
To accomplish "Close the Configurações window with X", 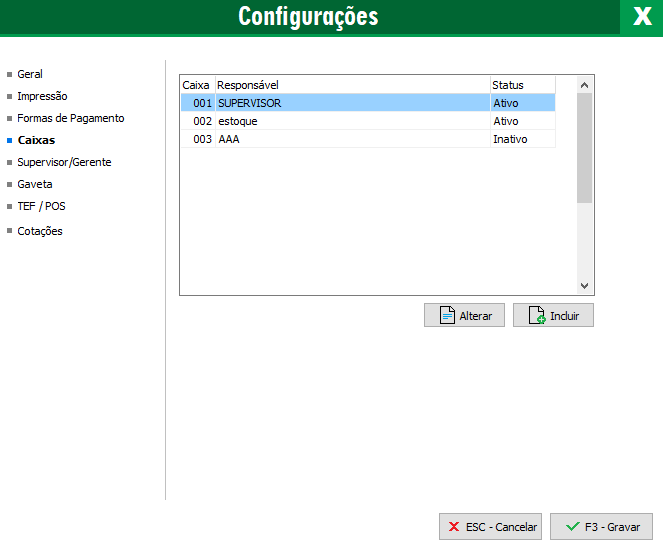I will (x=641, y=17).
